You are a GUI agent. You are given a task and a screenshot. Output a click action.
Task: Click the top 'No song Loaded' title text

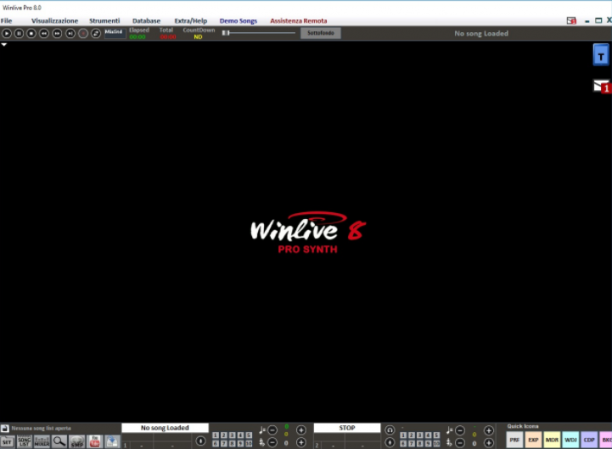(x=481, y=34)
